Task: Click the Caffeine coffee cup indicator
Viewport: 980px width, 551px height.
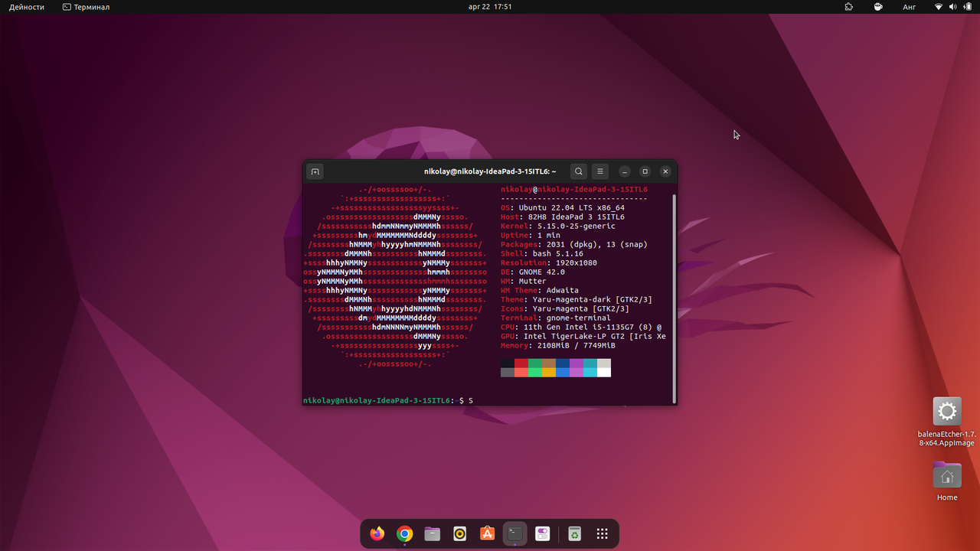Action: 878,7
